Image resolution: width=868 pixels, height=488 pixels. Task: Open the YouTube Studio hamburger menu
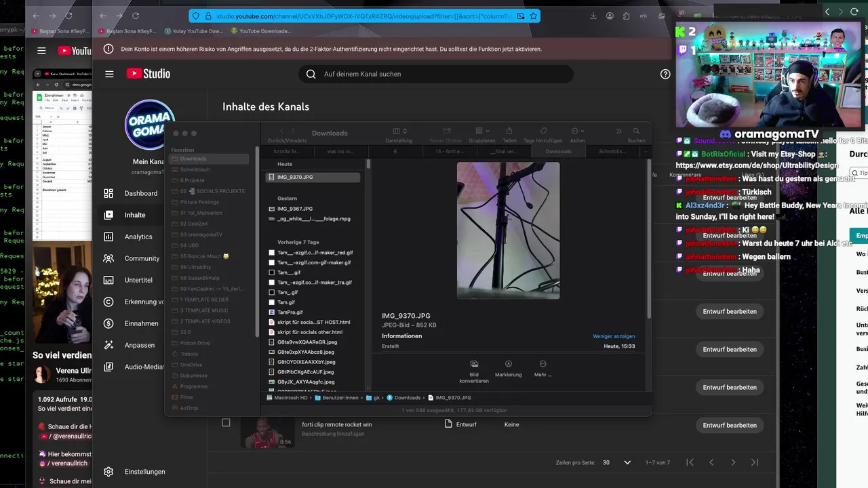coord(109,74)
